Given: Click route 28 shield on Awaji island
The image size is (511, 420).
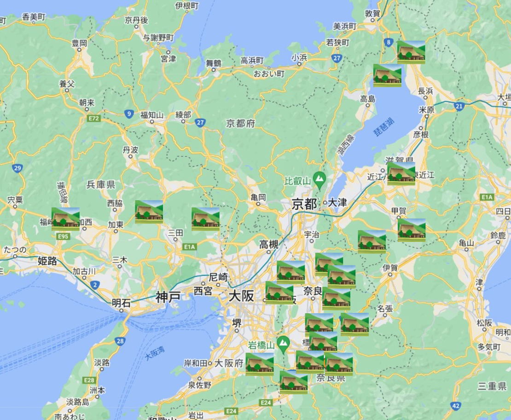Looking at the screenshot, I should (120, 341).
